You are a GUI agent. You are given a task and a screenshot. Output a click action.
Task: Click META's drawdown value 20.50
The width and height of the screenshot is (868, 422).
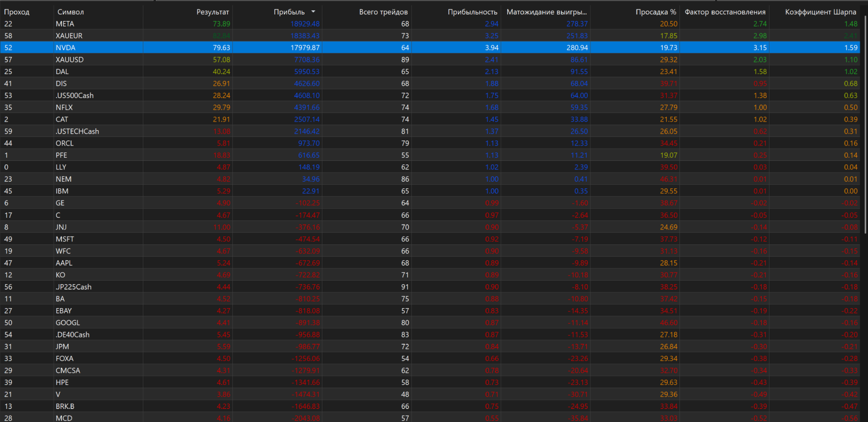(x=669, y=24)
